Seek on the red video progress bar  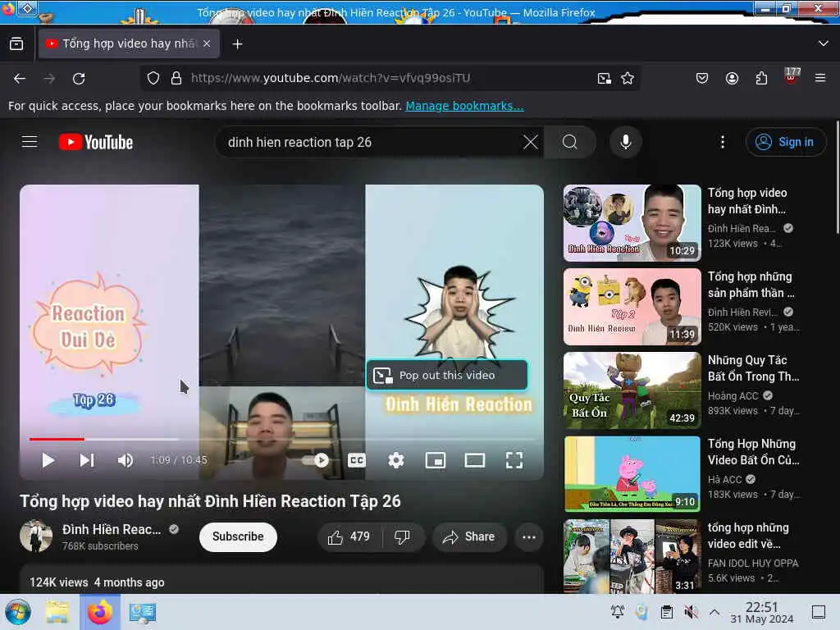57,440
